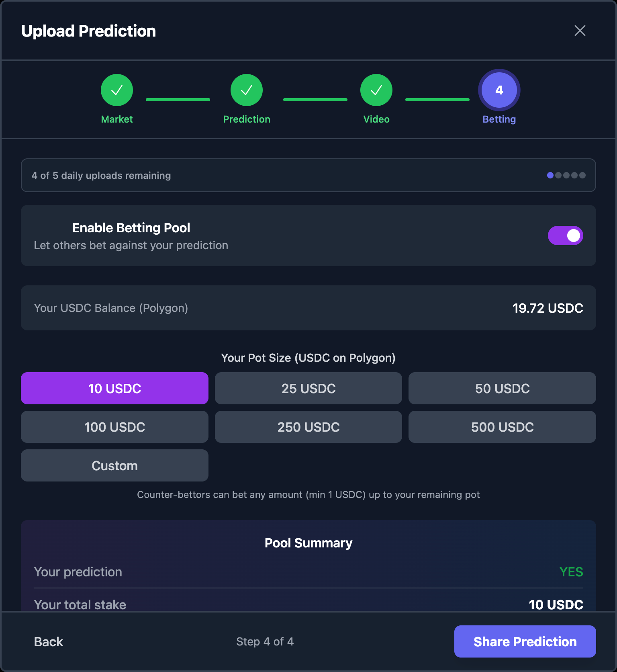The image size is (617, 672).
Task: Select the 100 USDC pot size
Action: (114, 427)
